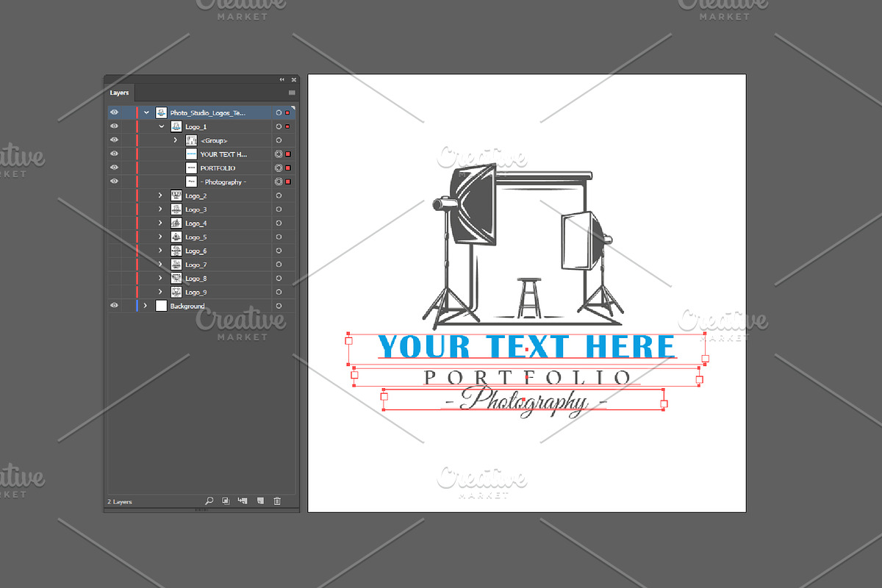The width and height of the screenshot is (882, 588).
Task: Expand the Background layer
Action: coord(146,306)
